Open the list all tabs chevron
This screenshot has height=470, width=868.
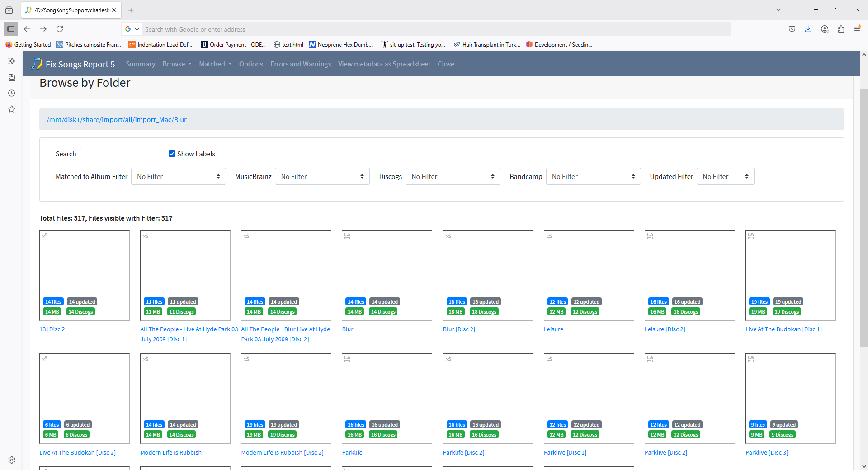[778, 10]
